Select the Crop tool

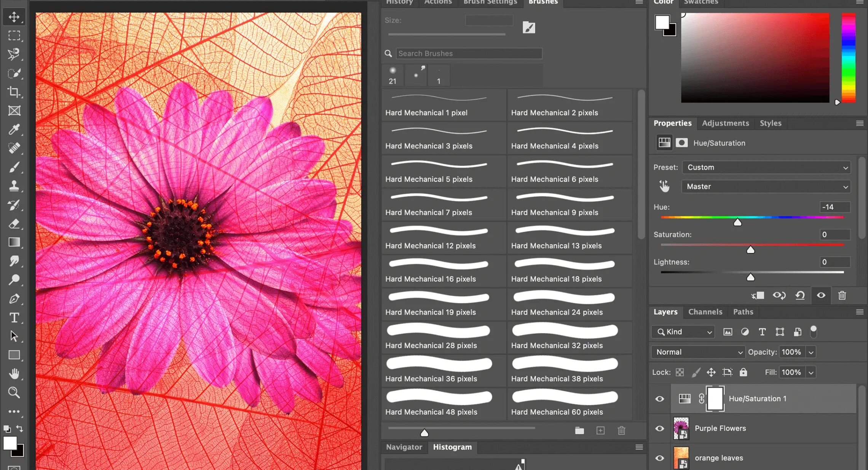coord(14,92)
